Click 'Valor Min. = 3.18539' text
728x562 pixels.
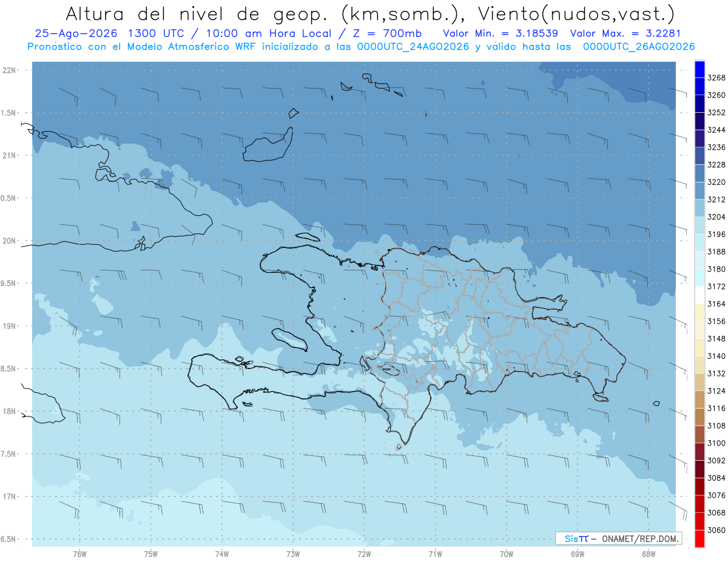(x=500, y=33)
